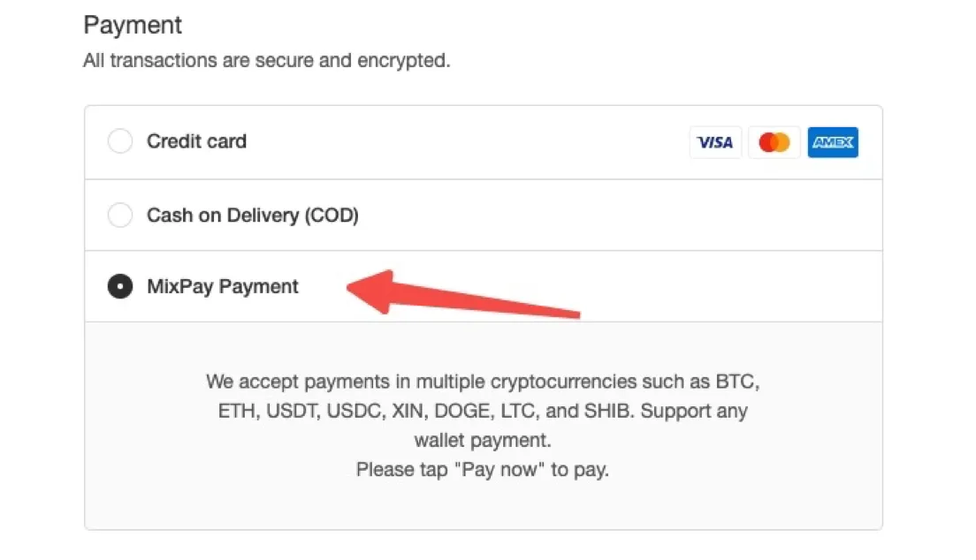Viewport: 976px width, 560px height.
Task: Click the red arrow pointing at MixPay
Action: click(x=463, y=293)
